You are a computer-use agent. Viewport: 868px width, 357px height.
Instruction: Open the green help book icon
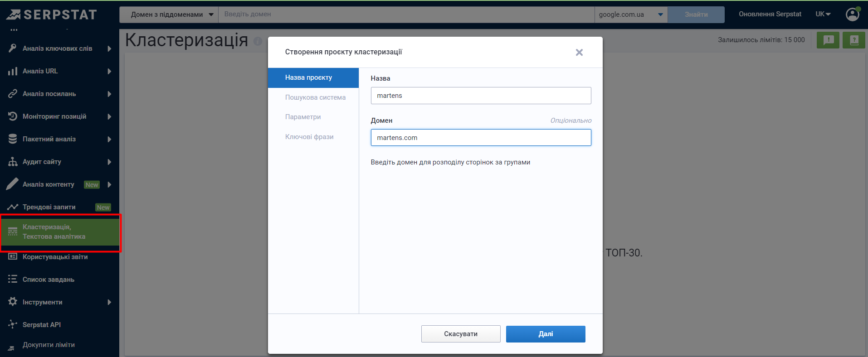pos(853,40)
